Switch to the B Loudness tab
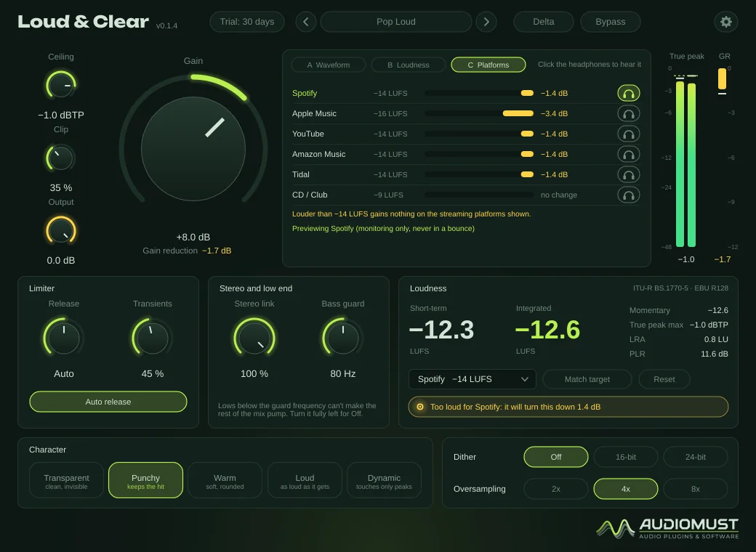756x552 pixels. (x=409, y=65)
